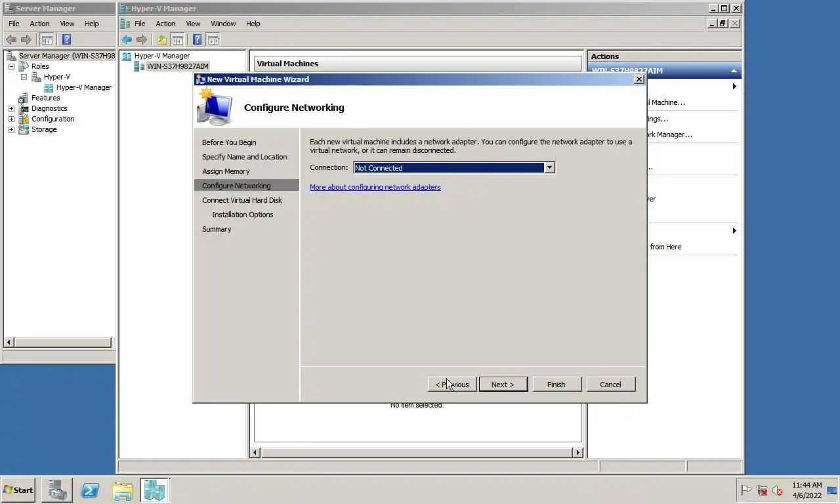The height and width of the screenshot is (504, 840).
Task: Click Back arrow in Server Manager toolbar
Action: (x=11, y=39)
